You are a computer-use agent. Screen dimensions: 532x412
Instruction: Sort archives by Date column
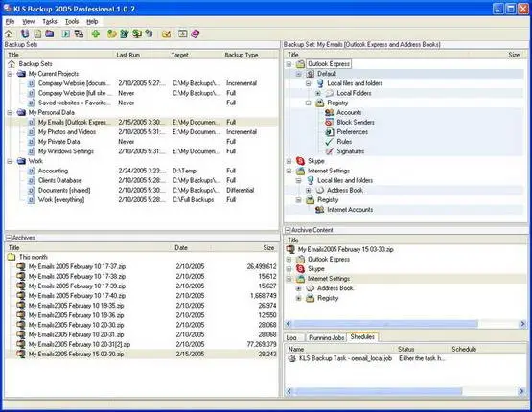192,247
